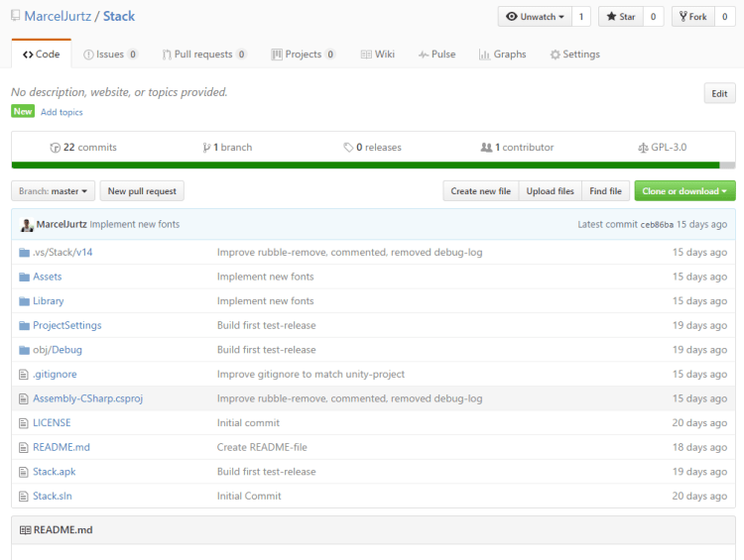Click the file icon next to .gitignore

point(23,375)
